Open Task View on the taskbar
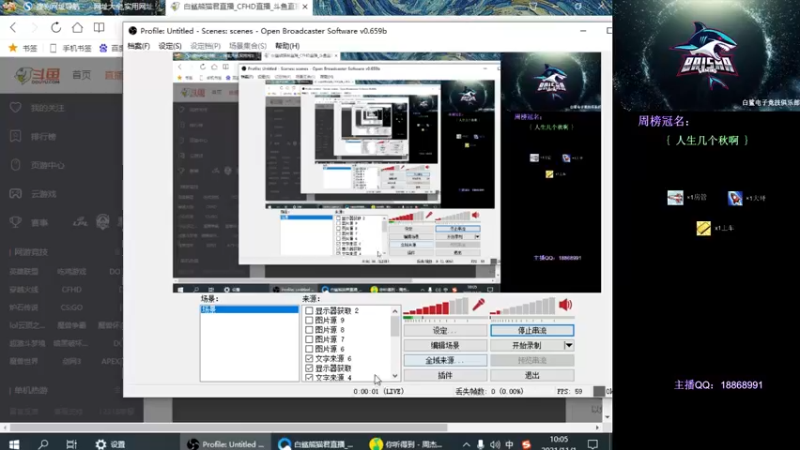 (71, 444)
